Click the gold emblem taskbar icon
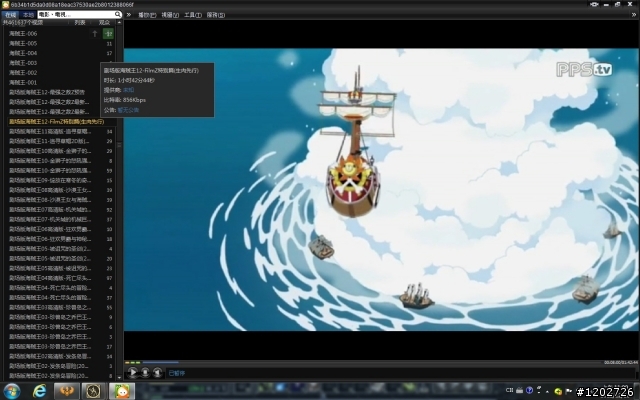 click(93, 391)
